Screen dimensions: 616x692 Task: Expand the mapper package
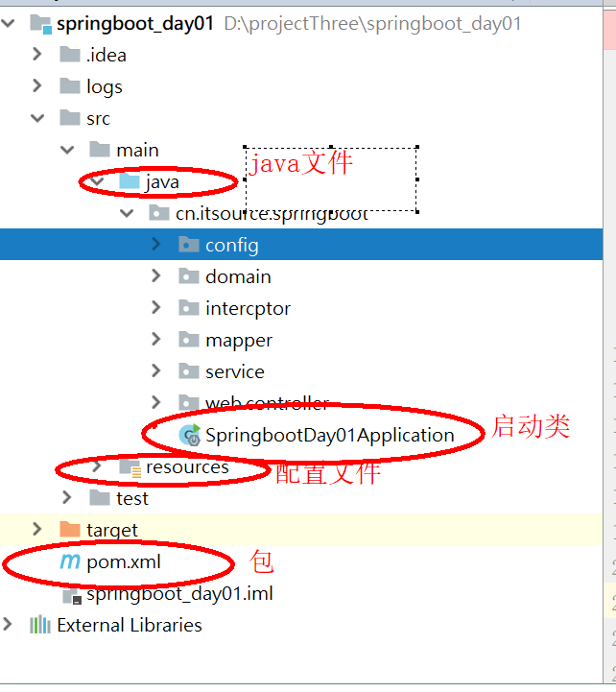156,339
